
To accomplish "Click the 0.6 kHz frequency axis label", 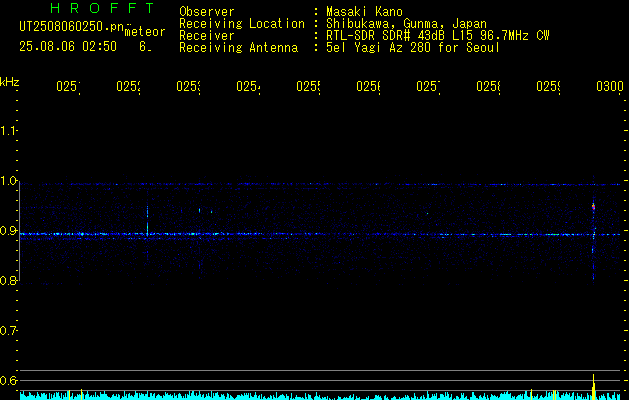I will point(8,380).
